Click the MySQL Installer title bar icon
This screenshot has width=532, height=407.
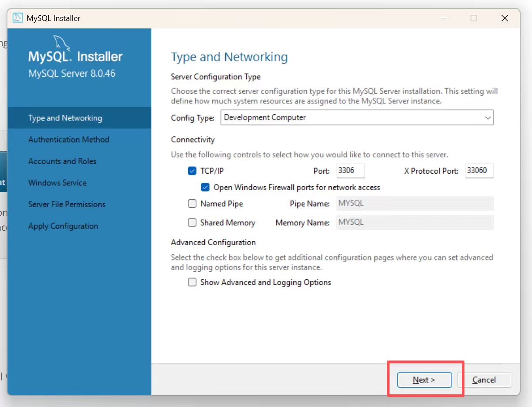tap(18, 18)
